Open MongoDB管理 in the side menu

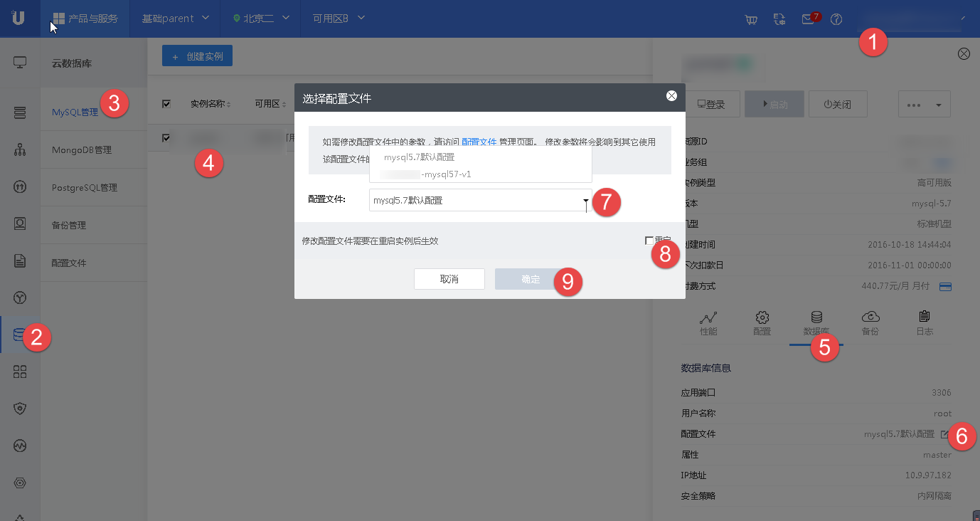click(x=82, y=150)
